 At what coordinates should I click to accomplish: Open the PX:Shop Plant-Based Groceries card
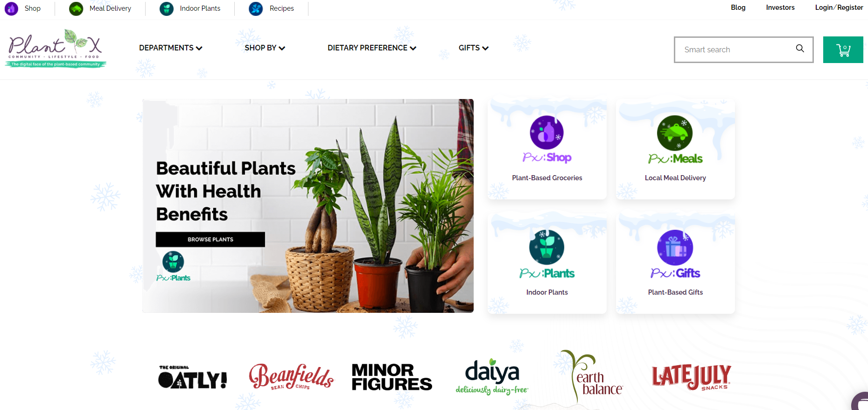pos(547,149)
